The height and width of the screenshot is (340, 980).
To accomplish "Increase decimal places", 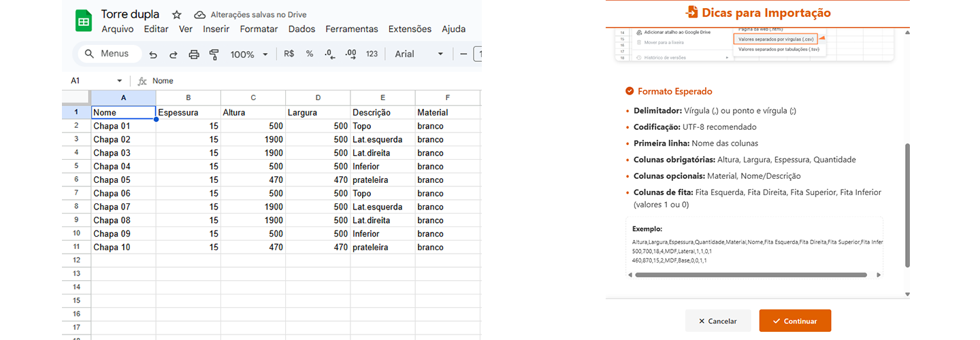I will tap(351, 54).
